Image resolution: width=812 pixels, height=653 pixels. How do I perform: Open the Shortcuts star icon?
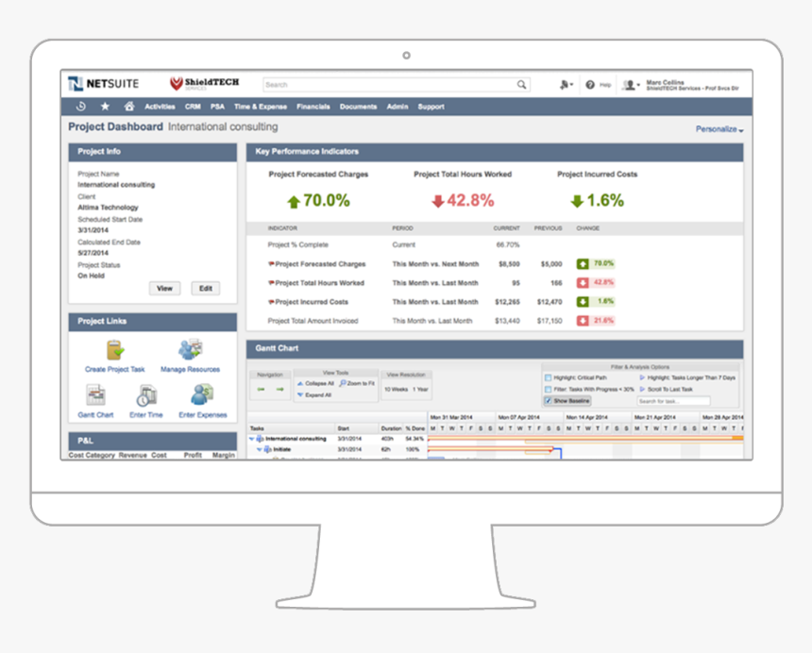[105, 107]
